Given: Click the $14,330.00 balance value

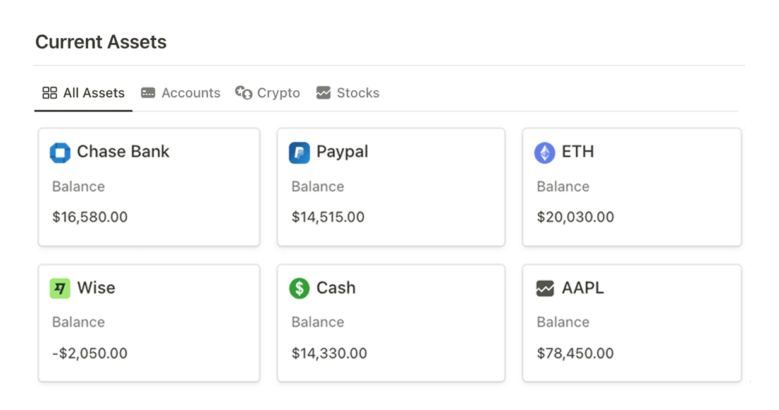Looking at the screenshot, I should [329, 353].
